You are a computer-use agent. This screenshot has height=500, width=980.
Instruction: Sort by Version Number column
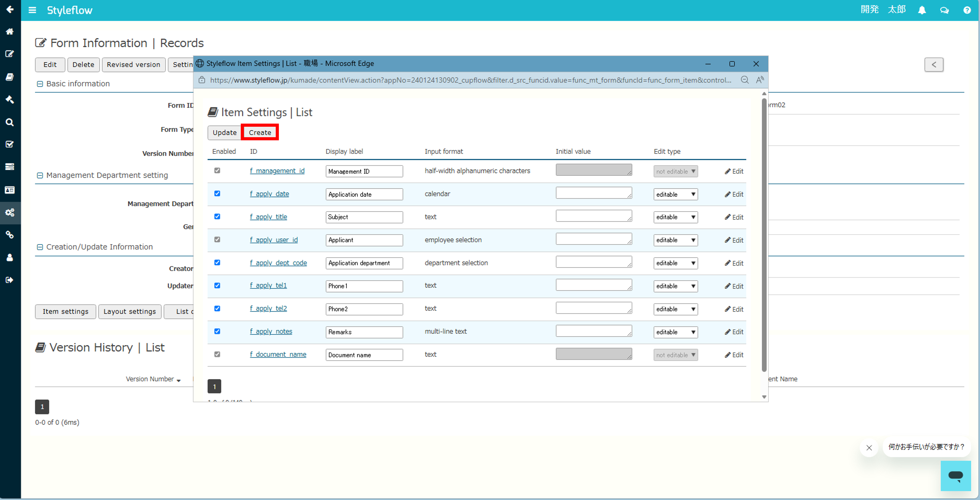(153, 379)
